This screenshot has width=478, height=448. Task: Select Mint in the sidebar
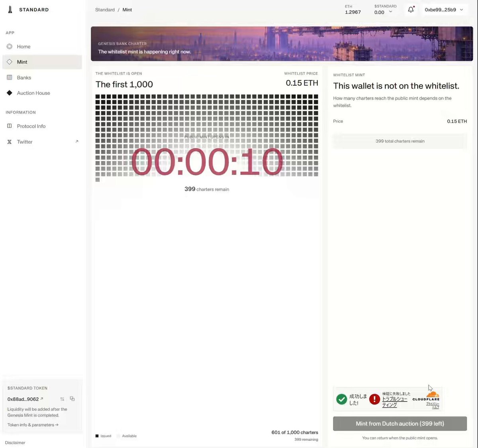pos(42,62)
